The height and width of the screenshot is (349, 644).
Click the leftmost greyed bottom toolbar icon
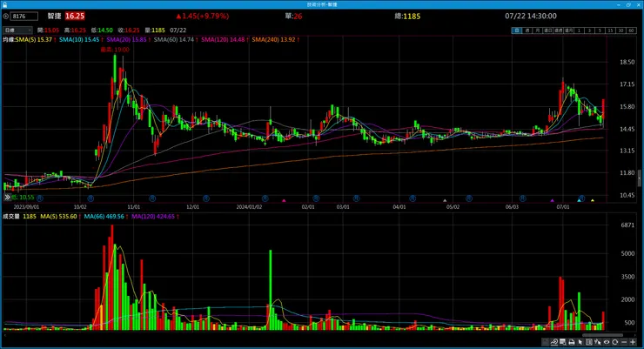point(545,342)
